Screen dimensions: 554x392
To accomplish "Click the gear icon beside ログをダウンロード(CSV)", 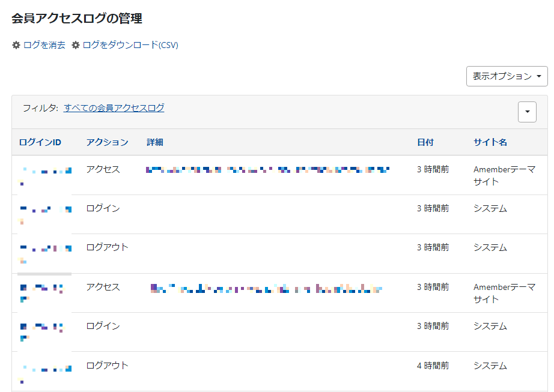I will pyautogui.click(x=75, y=45).
